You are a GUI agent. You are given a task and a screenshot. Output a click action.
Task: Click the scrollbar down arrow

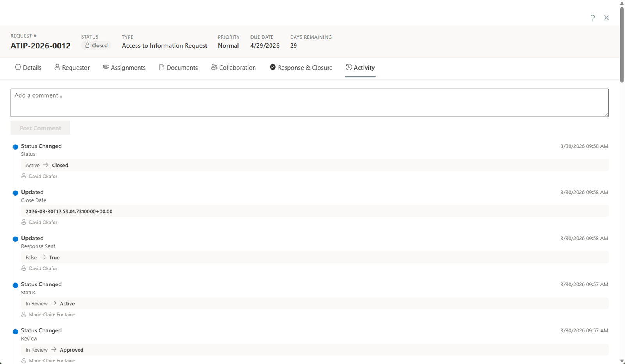622,361
